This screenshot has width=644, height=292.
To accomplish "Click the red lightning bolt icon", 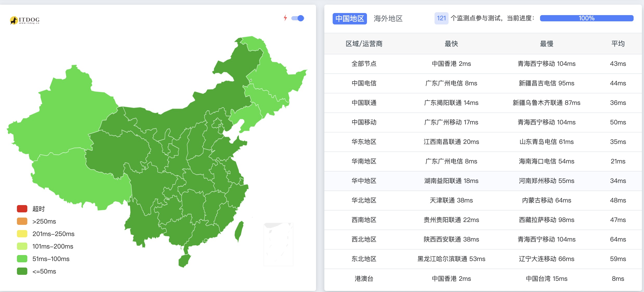I will pos(285,18).
